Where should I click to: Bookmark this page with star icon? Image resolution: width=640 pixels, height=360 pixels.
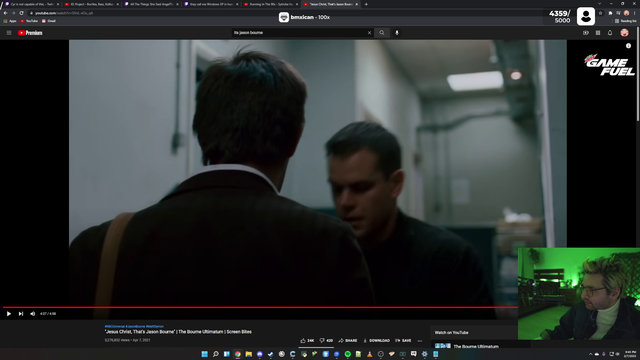click(600, 13)
